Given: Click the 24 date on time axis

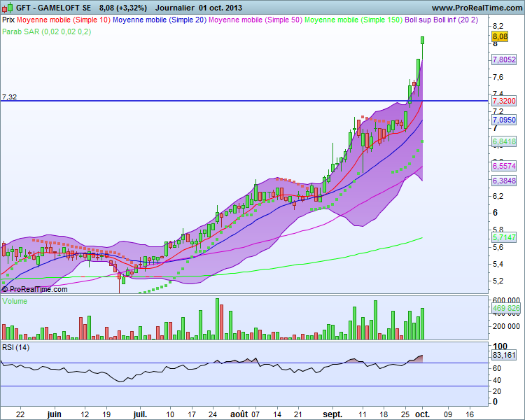Looking at the screenshot, I should pos(213,414).
